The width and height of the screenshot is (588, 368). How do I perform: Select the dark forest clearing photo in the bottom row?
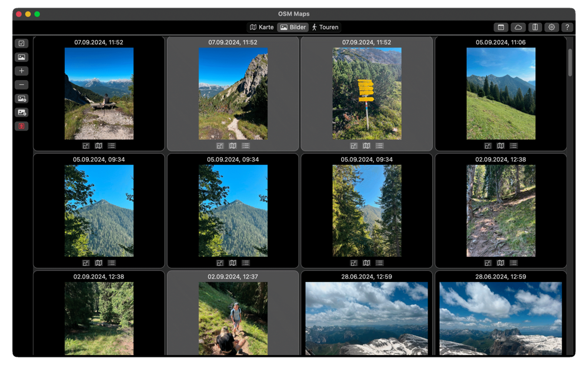coord(99,319)
